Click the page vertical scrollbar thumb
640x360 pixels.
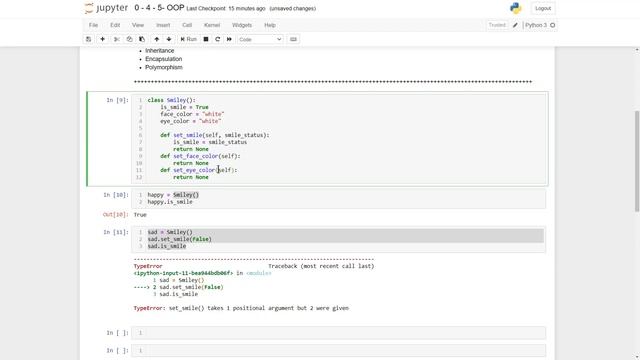637,161
